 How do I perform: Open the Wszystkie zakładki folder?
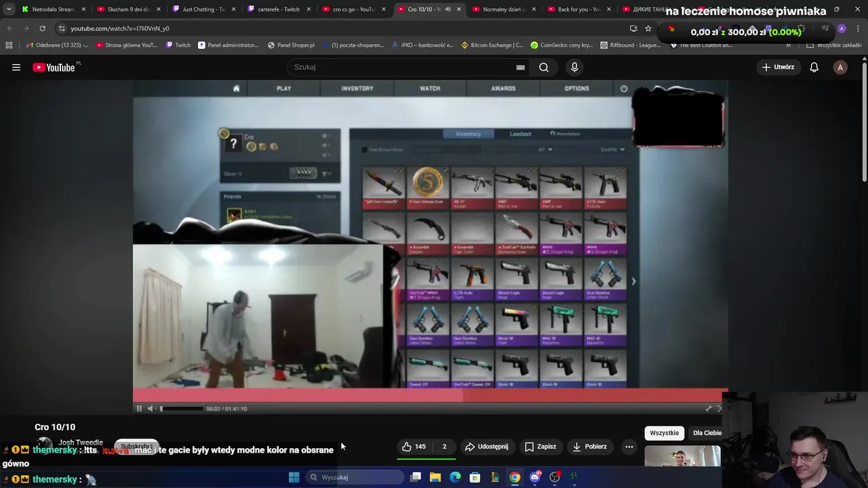pos(834,45)
